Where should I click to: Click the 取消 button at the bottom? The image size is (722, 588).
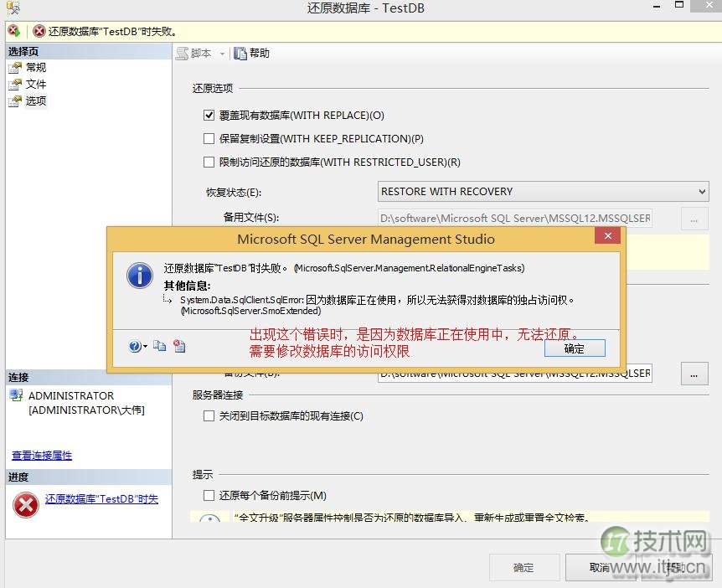[x=600, y=568]
